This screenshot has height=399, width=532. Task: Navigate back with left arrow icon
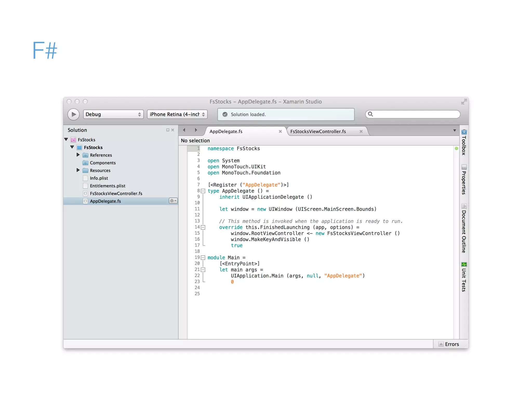(x=184, y=130)
